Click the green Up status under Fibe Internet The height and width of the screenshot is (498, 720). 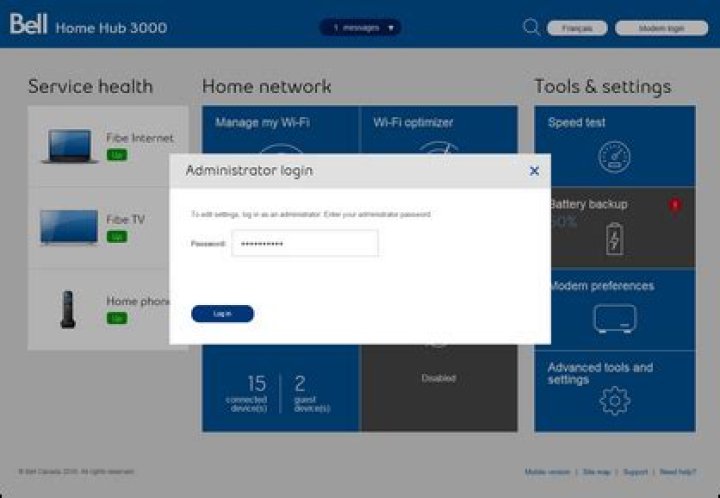point(117,155)
